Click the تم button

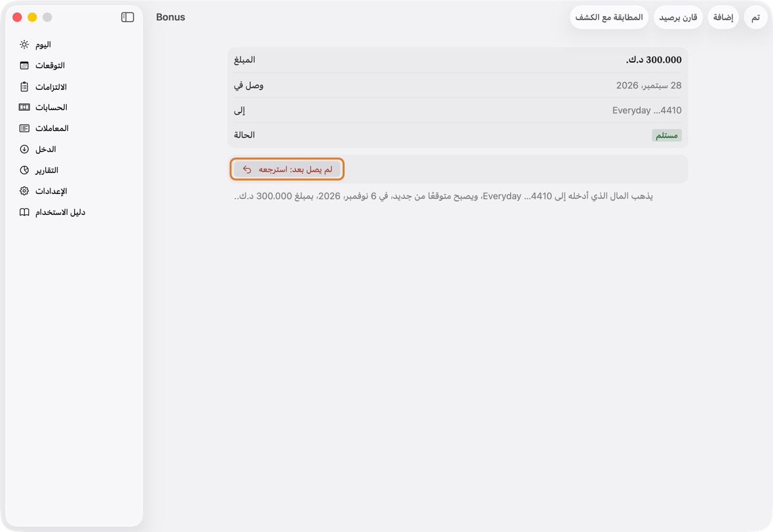pos(755,18)
